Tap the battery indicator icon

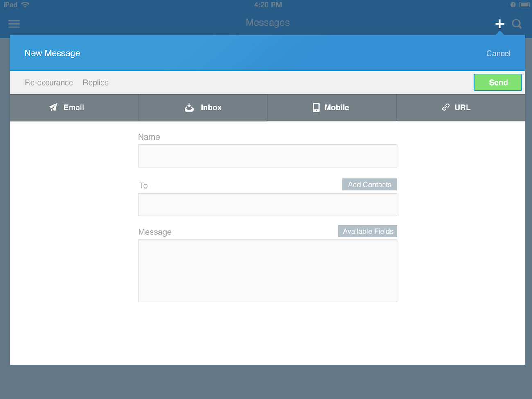coord(524,5)
